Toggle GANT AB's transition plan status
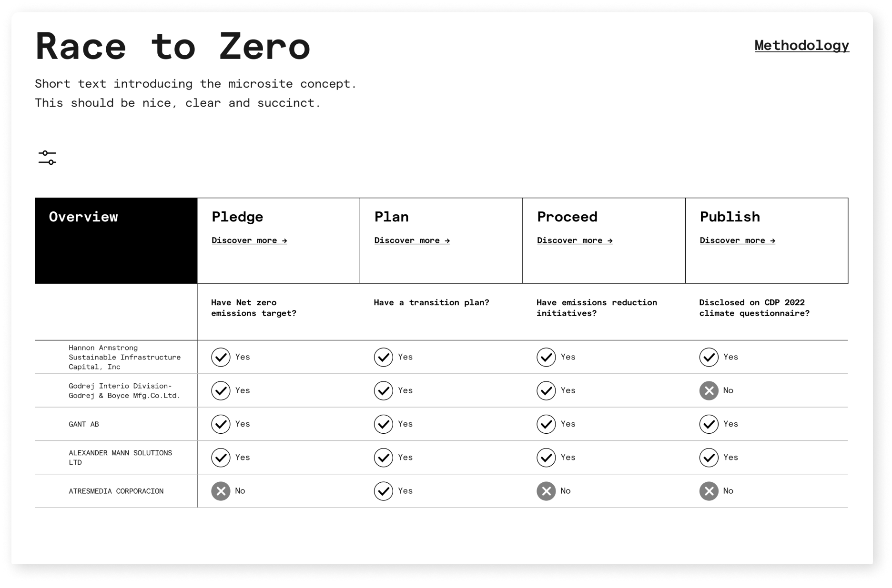 [x=383, y=424]
